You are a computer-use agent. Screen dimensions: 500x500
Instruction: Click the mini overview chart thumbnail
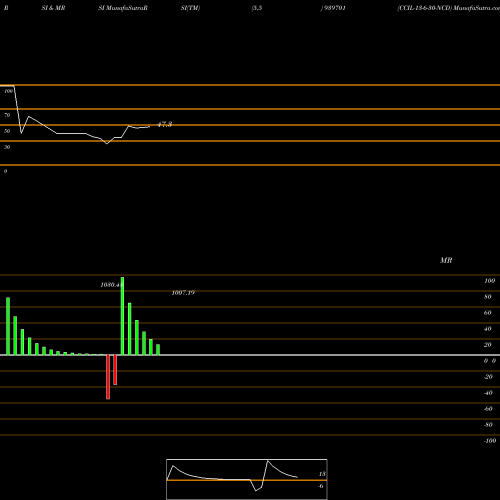point(247,479)
